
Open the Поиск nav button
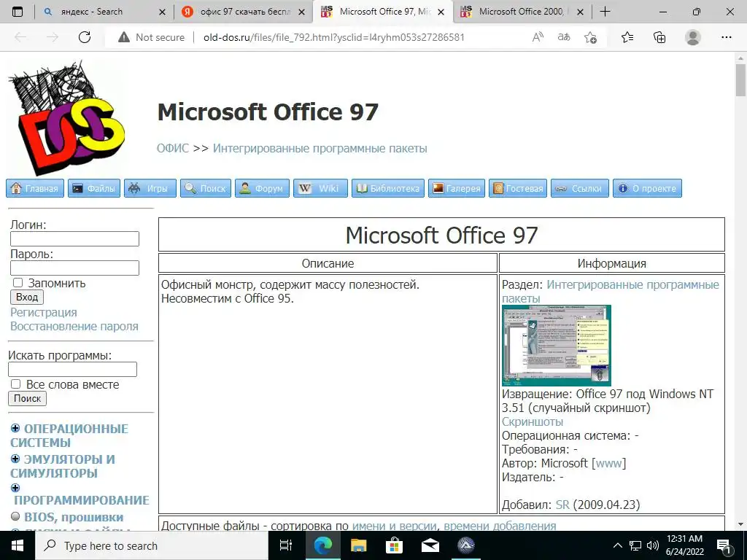click(206, 188)
